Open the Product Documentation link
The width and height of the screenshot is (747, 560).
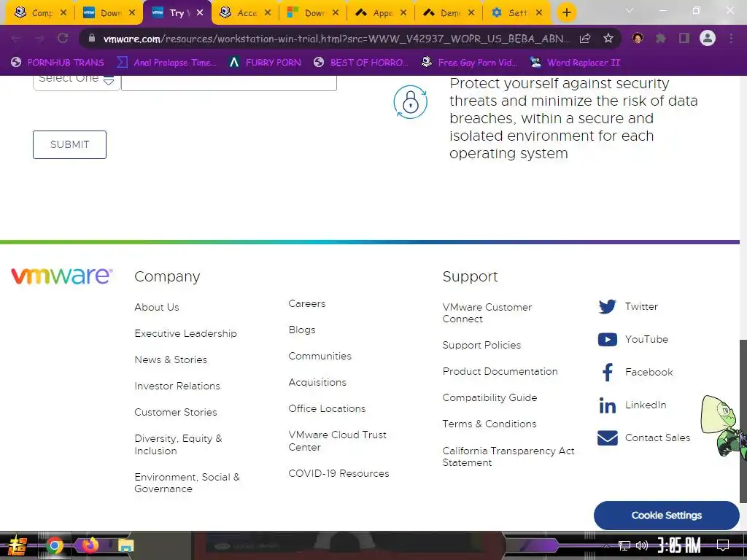click(500, 371)
